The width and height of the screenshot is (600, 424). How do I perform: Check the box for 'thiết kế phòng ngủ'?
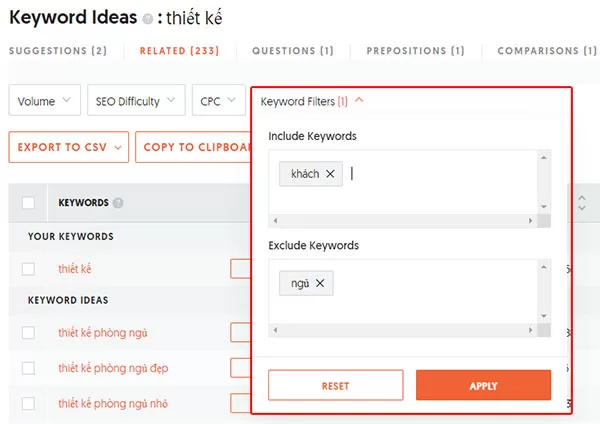coord(28,333)
